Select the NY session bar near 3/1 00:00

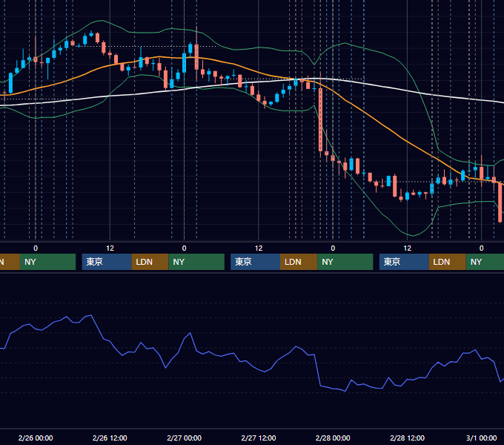[485, 262]
